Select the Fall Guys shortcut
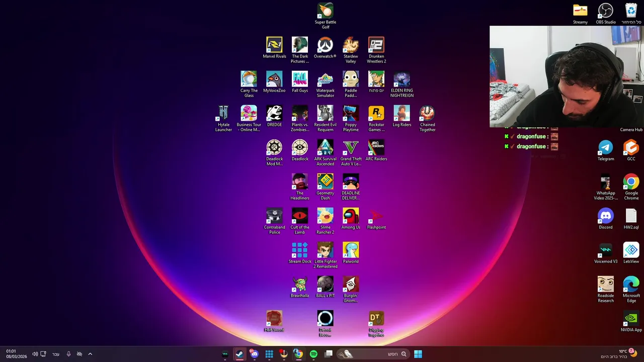Image resolution: width=644 pixels, height=362 pixels. [300, 82]
